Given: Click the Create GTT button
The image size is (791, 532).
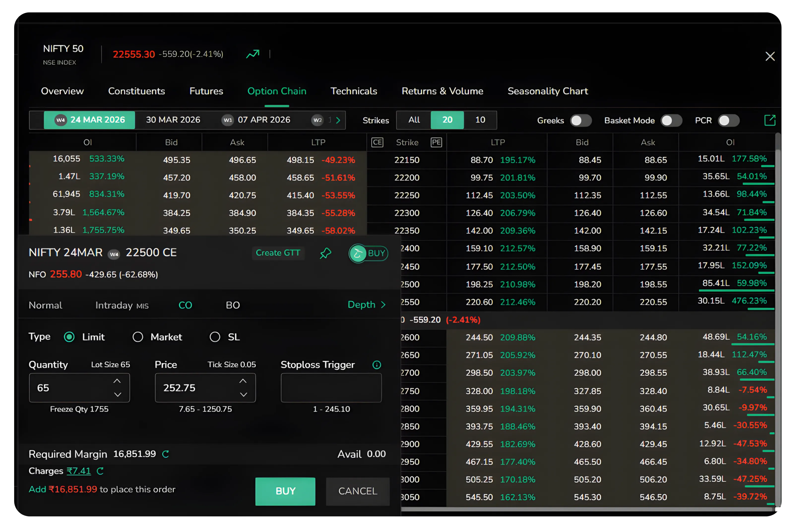Looking at the screenshot, I should [x=278, y=253].
